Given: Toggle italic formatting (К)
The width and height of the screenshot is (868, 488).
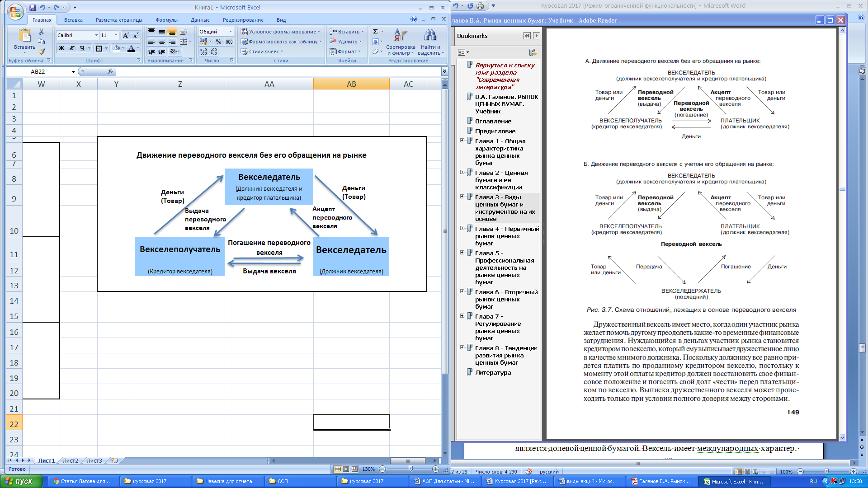Looking at the screenshot, I should coord(71,48).
